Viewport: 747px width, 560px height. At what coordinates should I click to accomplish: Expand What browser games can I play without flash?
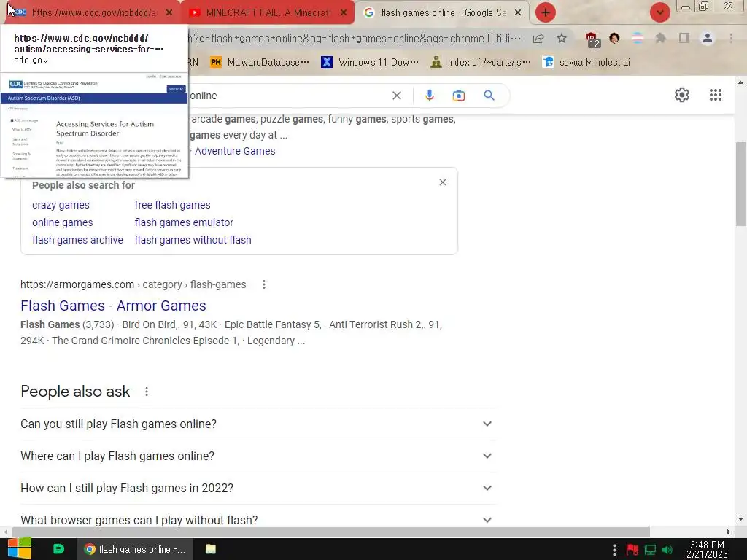tap(258, 519)
